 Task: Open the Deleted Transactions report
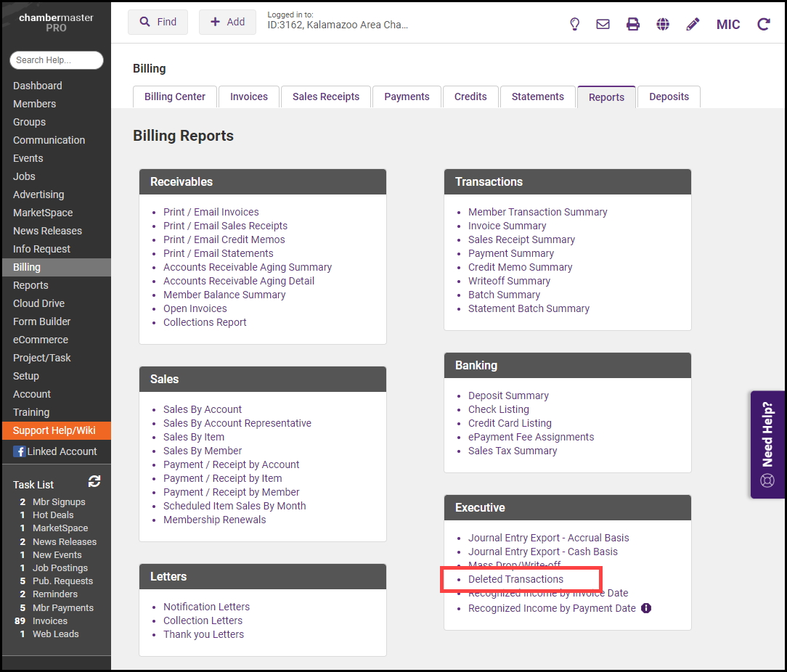coord(515,579)
